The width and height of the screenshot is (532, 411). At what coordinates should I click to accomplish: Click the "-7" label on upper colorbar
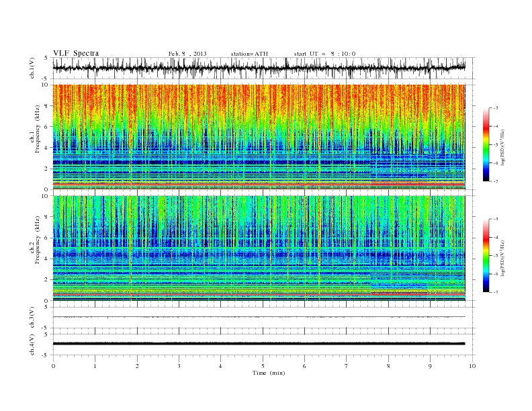click(495, 181)
